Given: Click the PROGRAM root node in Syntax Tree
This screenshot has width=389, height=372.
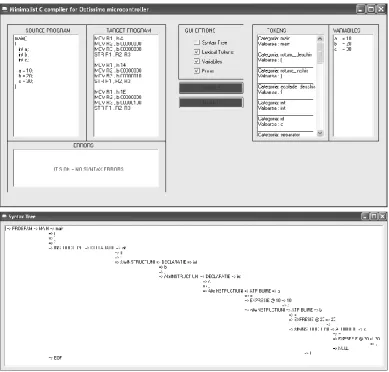Looking at the screenshot, I should click(x=22, y=229).
